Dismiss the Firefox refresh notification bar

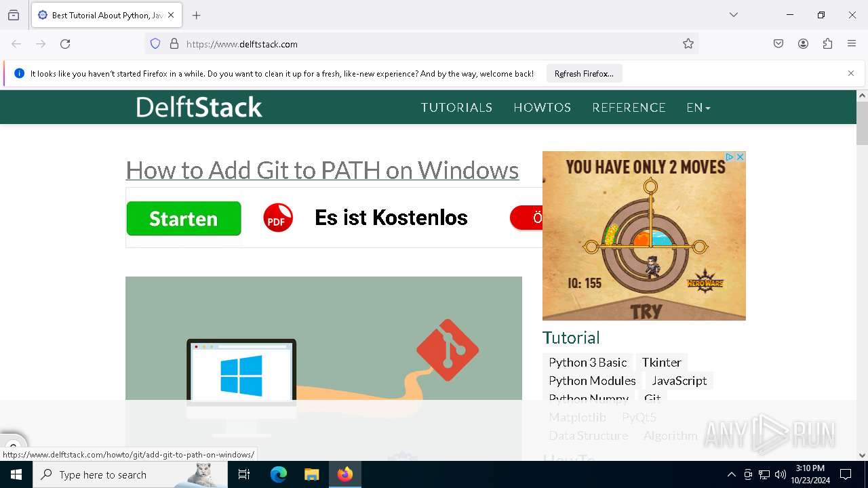tap(851, 73)
